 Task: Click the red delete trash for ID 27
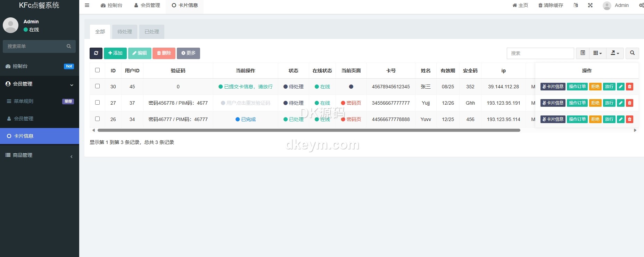click(x=629, y=103)
